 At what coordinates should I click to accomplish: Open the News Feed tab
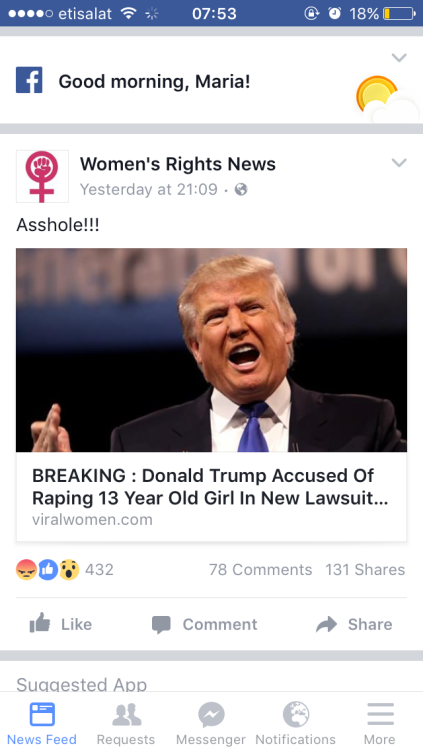42,723
